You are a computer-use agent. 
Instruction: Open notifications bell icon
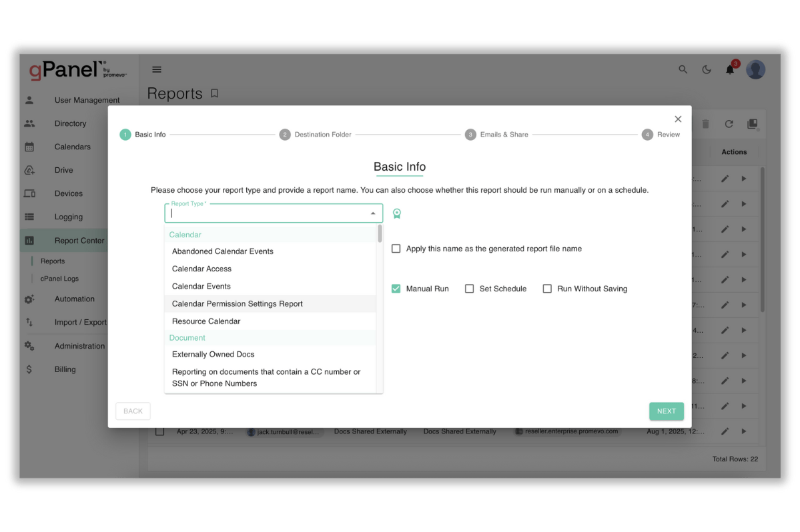730,70
